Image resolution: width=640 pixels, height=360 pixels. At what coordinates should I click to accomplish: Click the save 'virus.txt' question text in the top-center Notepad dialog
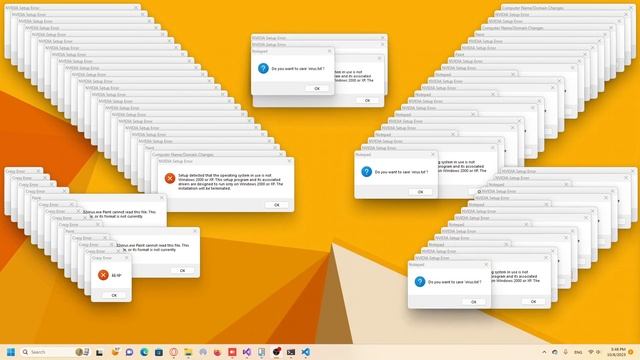(x=298, y=69)
